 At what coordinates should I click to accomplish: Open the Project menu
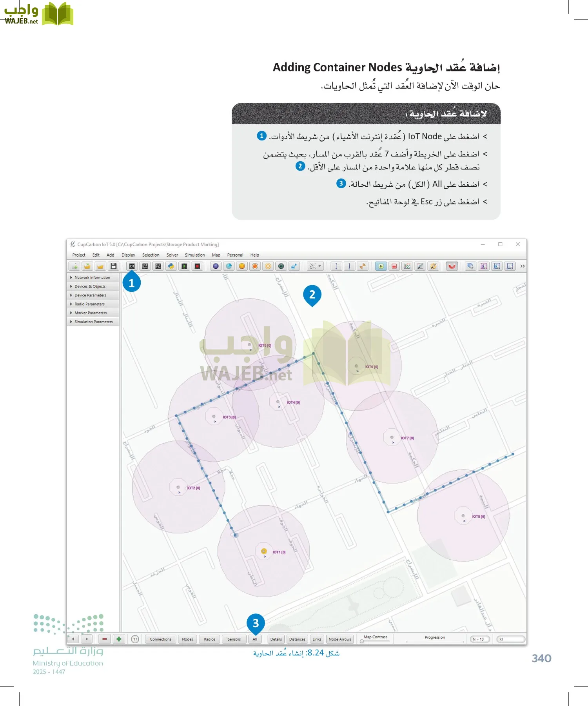tap(79, 255)
